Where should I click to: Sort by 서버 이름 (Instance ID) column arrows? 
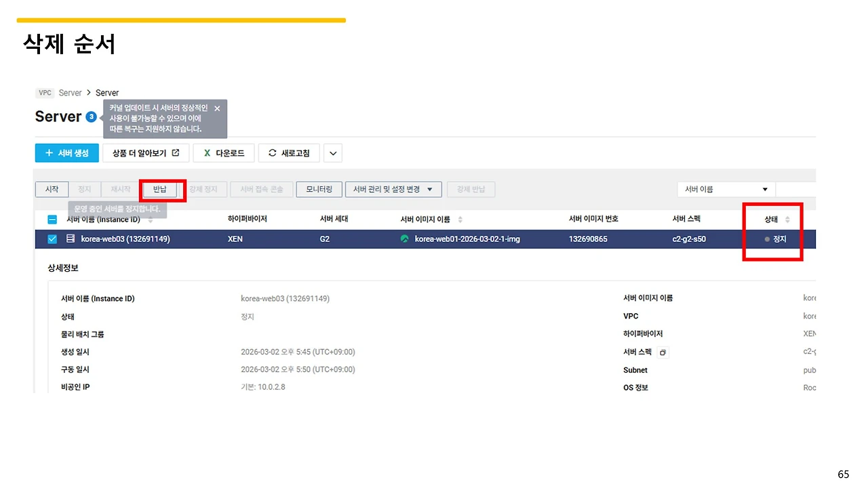pyautogui.click(x=151, y=220)
